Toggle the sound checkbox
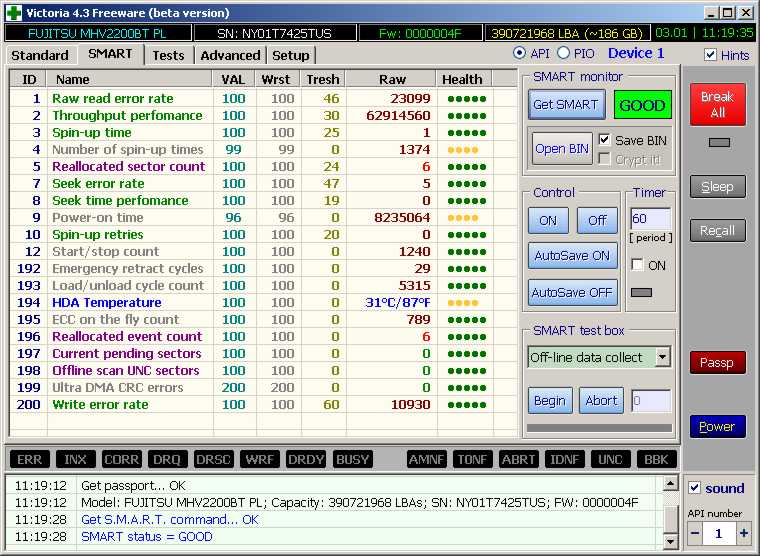760x556 pixels. click(x=695, y=488)
